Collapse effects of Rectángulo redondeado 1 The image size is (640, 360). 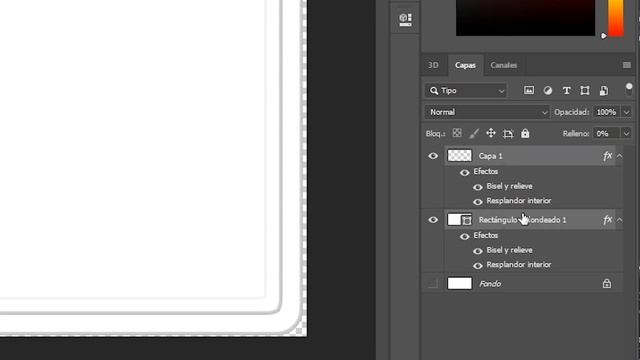click(x=620, y=220)
